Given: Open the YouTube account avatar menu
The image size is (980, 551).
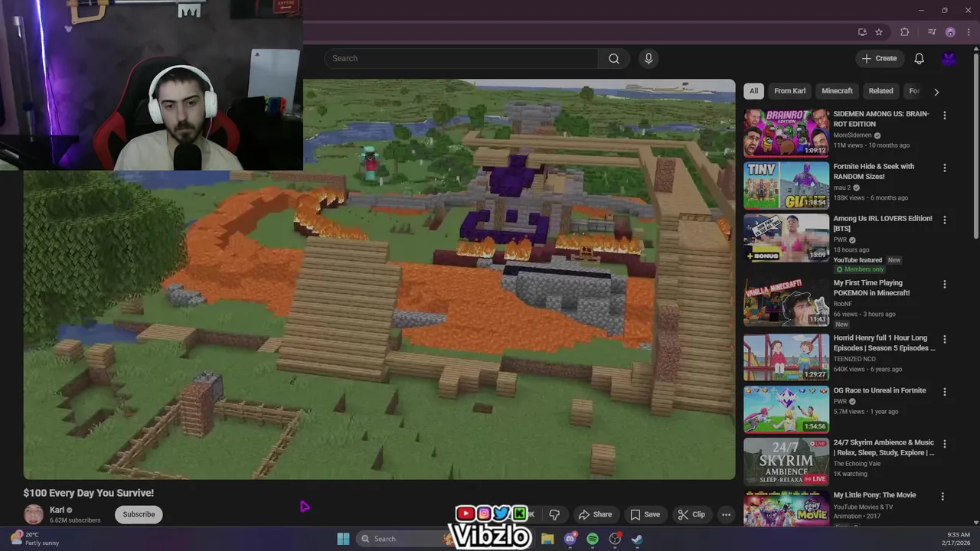Looking at the screenshot, I should [949, 58].
